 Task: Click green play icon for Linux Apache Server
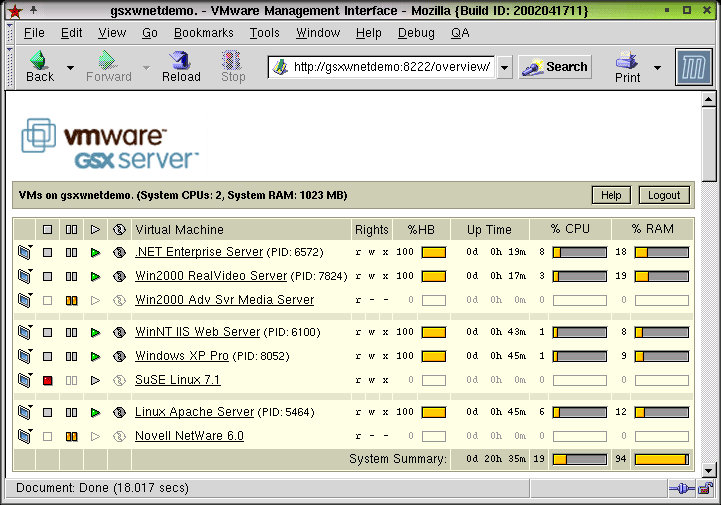pyautogui.click(x=95, y=413)
